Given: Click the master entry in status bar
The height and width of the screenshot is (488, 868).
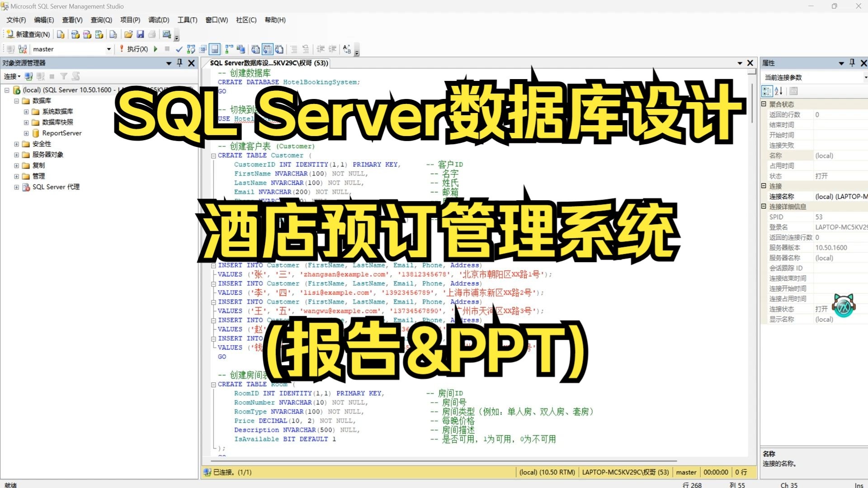Looking at the screenshot, I should [686, 472].
